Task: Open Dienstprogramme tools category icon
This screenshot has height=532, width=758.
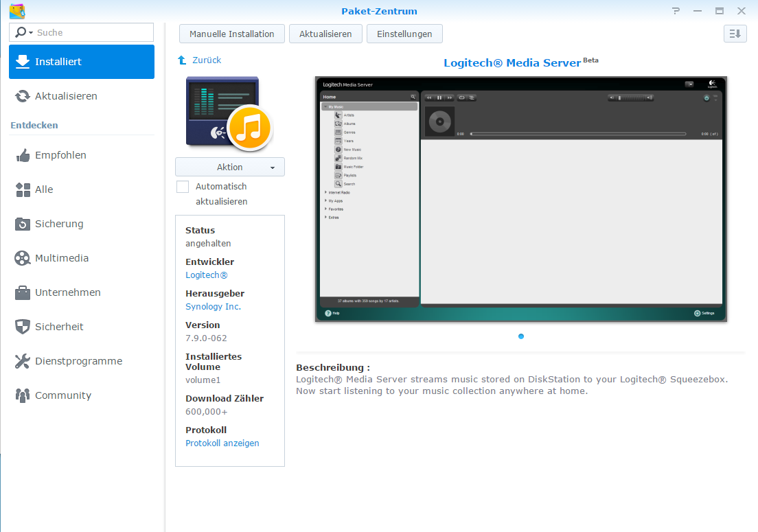Action: [23, 361]
